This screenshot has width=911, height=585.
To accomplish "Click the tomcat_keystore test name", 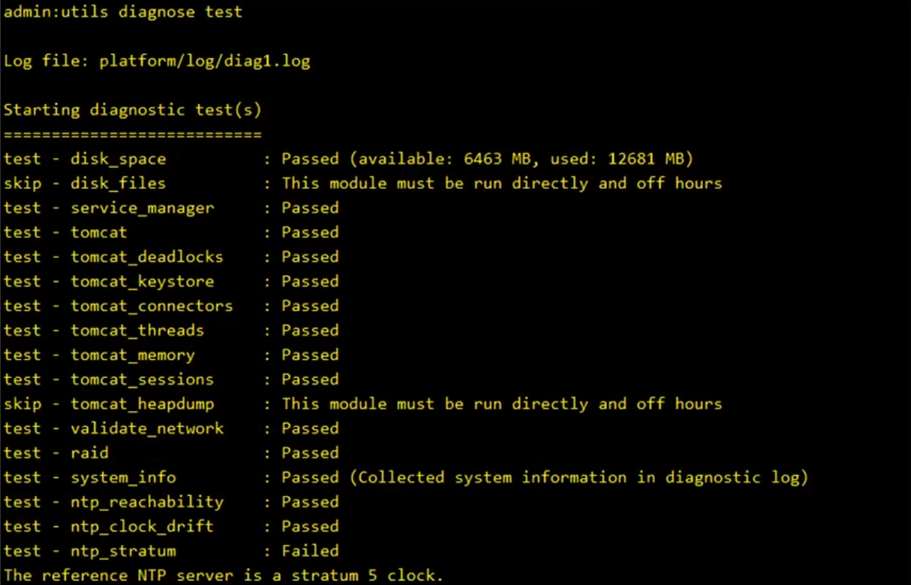I will tap(142, 281).
